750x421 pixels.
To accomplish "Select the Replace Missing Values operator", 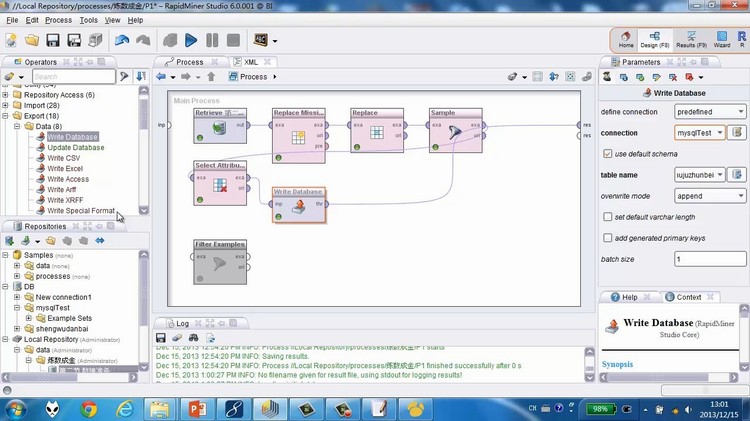I will [299, 135].
